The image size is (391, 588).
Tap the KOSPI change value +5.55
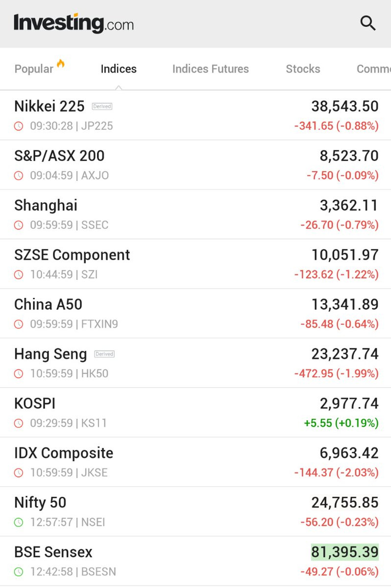318,423
